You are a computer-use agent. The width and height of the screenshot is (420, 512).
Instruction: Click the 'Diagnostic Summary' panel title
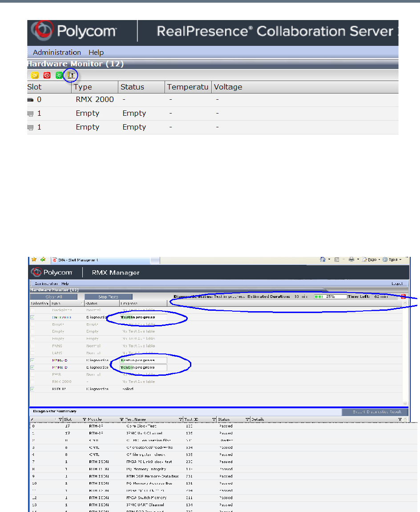pos(54,411)
